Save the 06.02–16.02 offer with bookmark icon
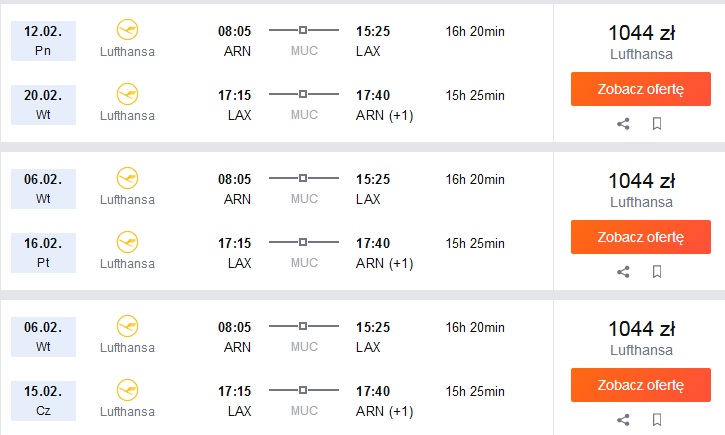This screenshot has height=435, width=725. coord(657,272)
